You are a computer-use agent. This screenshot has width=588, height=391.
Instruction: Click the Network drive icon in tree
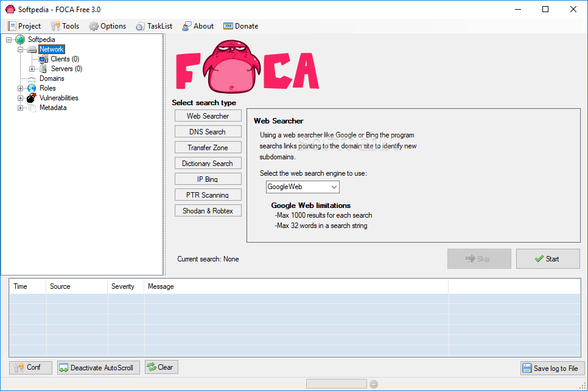pyautogui.click(x=32, y=49)
